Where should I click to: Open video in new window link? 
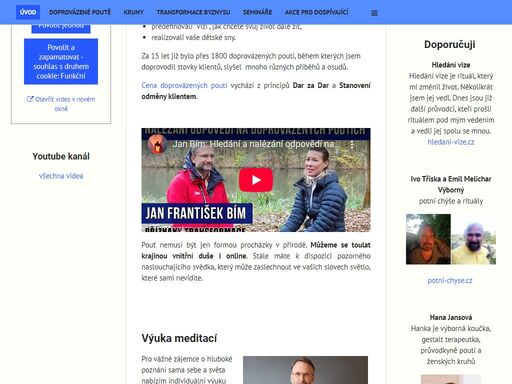coord(61,104)
